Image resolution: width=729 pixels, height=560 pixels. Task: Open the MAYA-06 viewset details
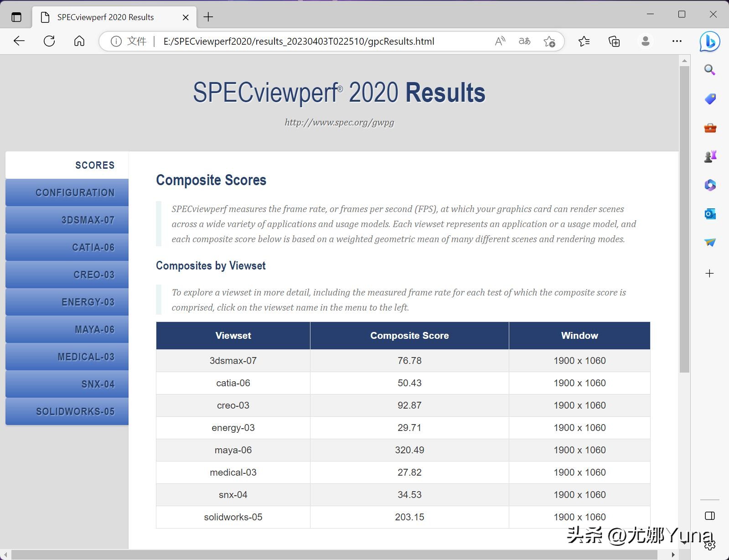67,329
